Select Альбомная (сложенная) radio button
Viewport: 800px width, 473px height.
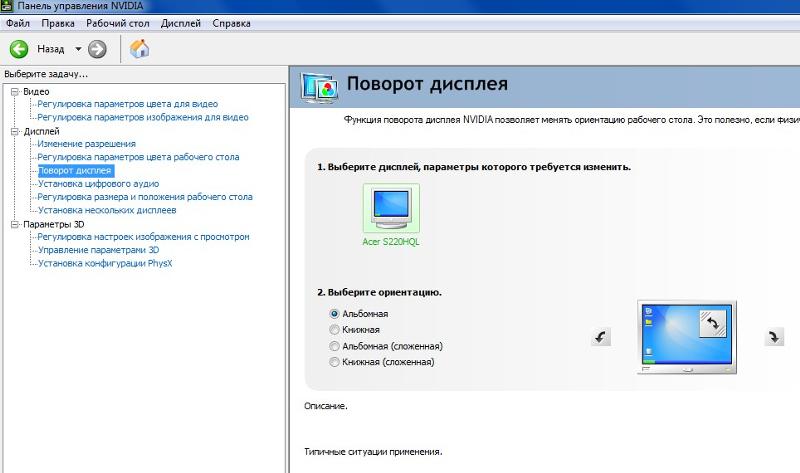(334, 346)
